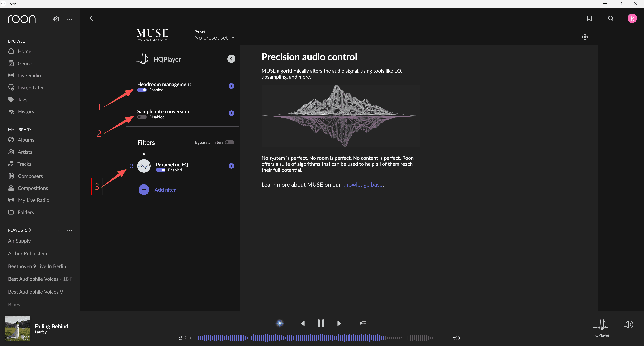Toggle Bypass all filters switch

click(x=229, y=142)
